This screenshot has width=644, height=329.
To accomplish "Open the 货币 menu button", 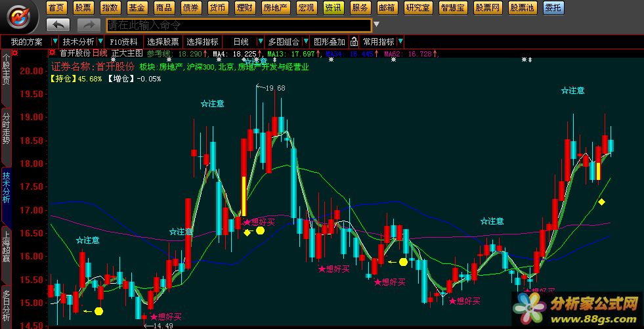I will (219, 7).
